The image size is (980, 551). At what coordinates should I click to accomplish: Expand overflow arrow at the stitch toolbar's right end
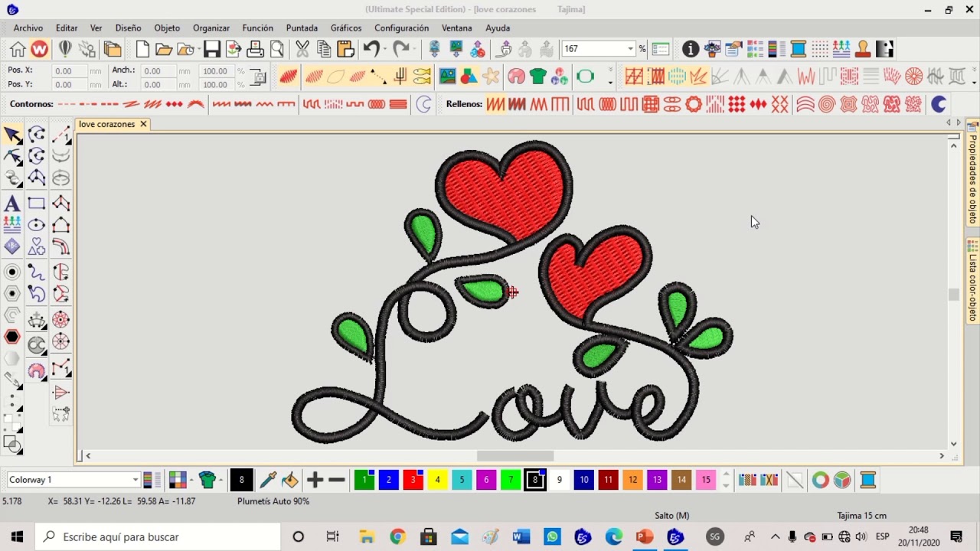(975, 77)
